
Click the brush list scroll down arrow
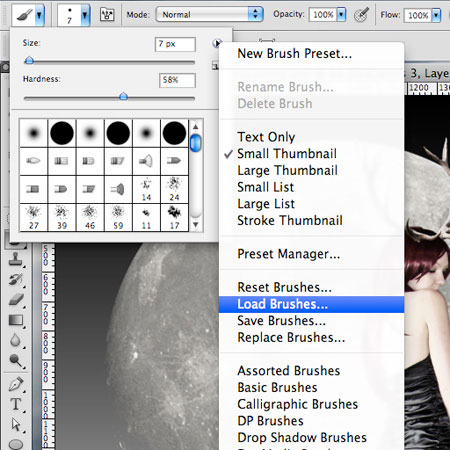(196, 225)
